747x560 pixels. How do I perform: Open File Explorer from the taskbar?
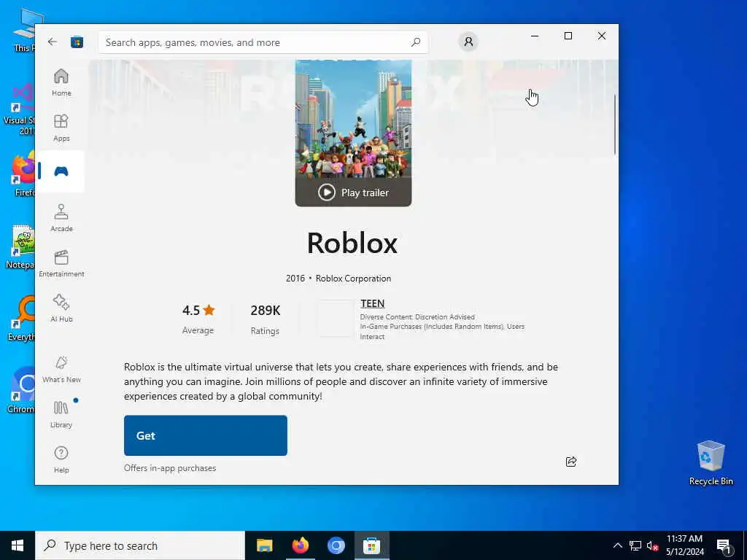point(264,545)
